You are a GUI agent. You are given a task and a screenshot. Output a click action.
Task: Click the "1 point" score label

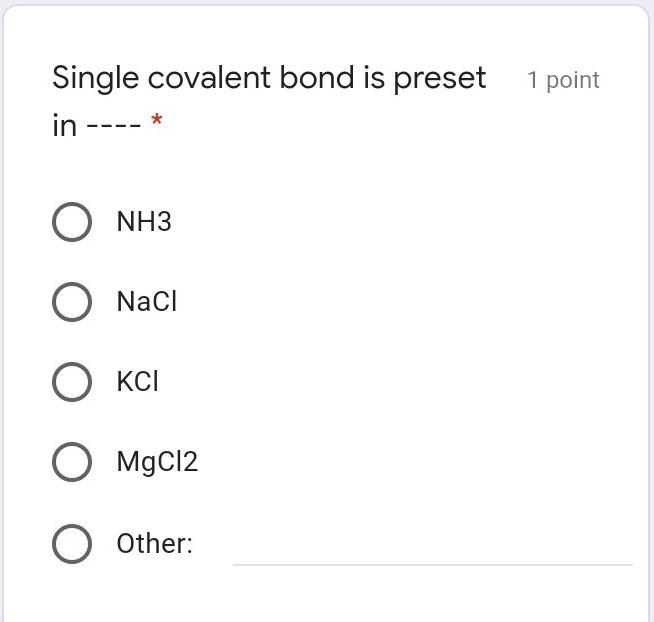(x=563, y=80)
